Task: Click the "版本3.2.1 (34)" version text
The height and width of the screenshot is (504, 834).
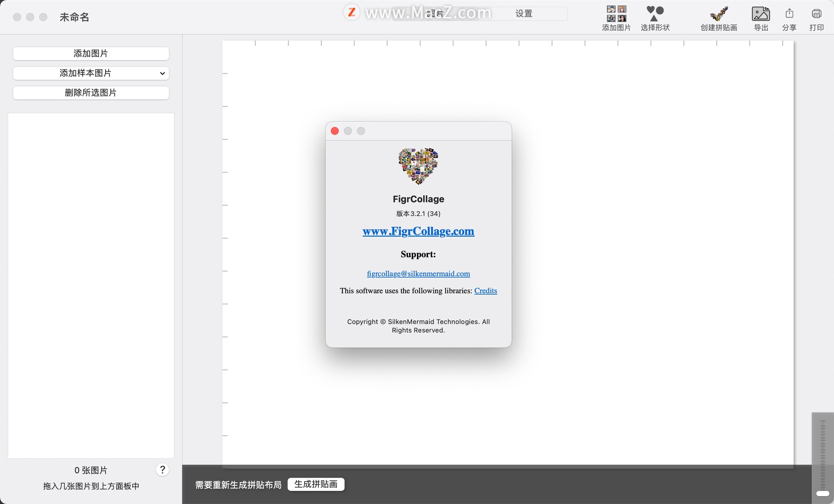Action: pyautogui.click(x=418, y=214)
